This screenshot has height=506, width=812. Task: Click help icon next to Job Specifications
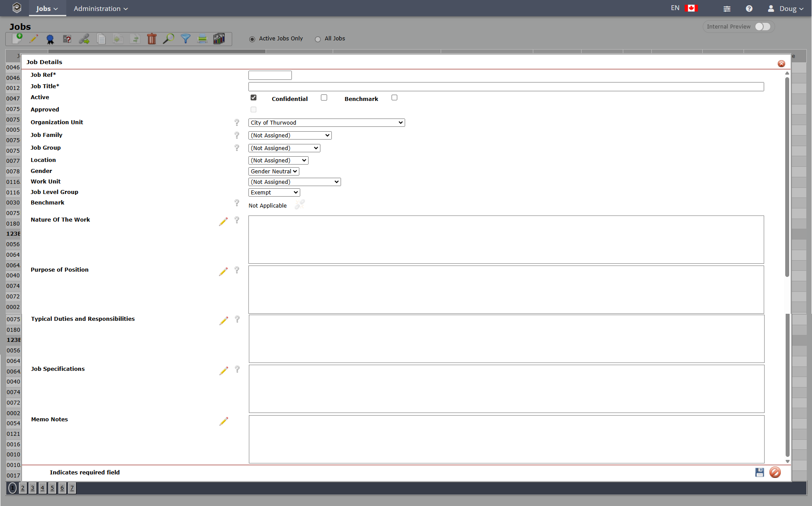click(237, 369)
